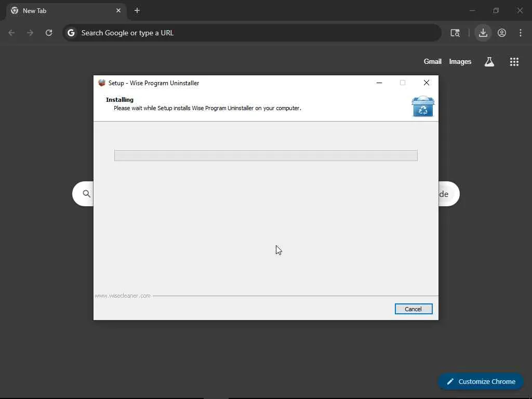Click the disabled maximize button of Setup
Image resolution: width=532 pixels, height=399 pixels.
click(x=403, y=83)
